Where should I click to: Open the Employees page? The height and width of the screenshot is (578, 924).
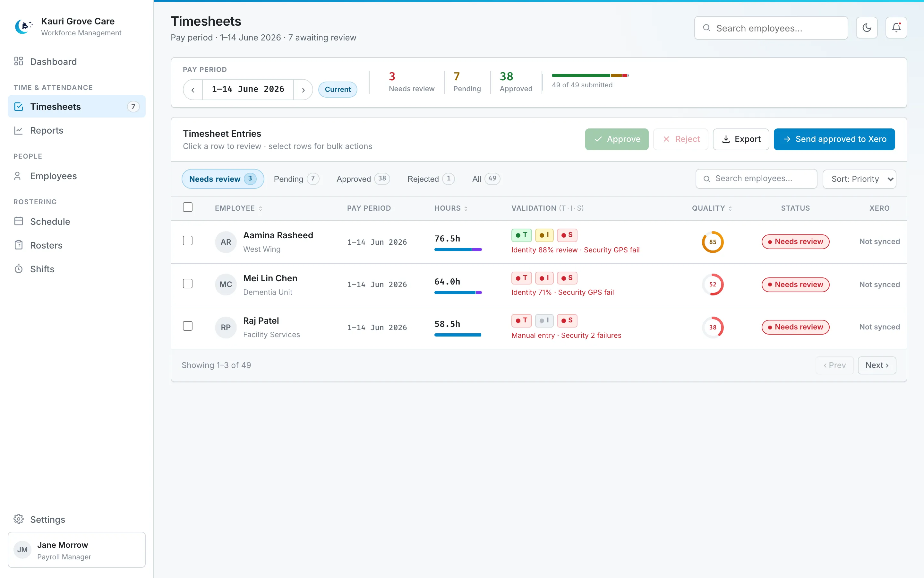[76, 176]
